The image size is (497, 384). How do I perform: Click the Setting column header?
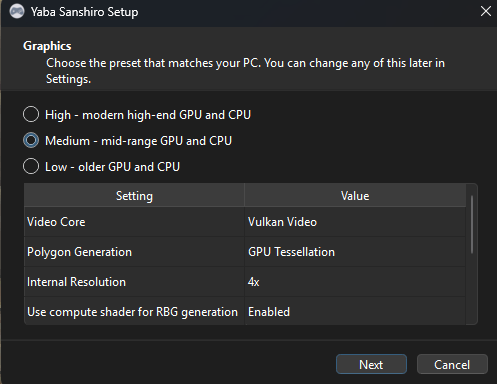click(134, 196)
